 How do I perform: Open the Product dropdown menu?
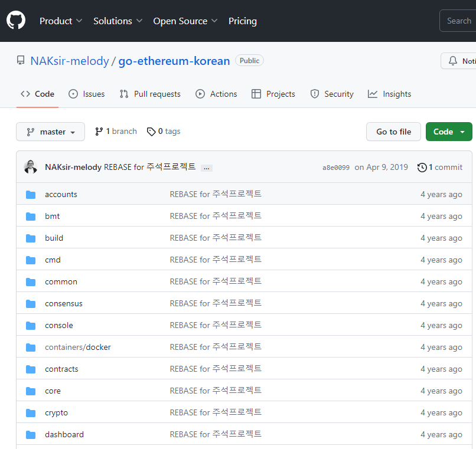point(61,21)
